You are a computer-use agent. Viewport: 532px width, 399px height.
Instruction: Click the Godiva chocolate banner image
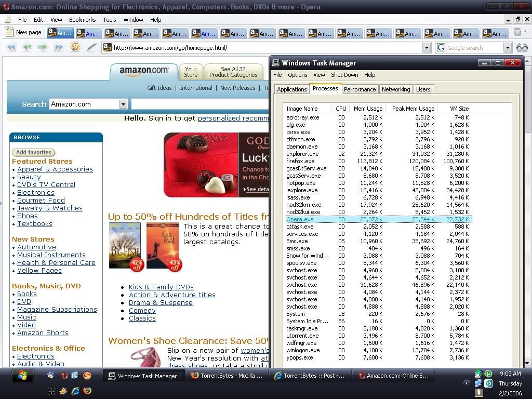click(216, 165)
